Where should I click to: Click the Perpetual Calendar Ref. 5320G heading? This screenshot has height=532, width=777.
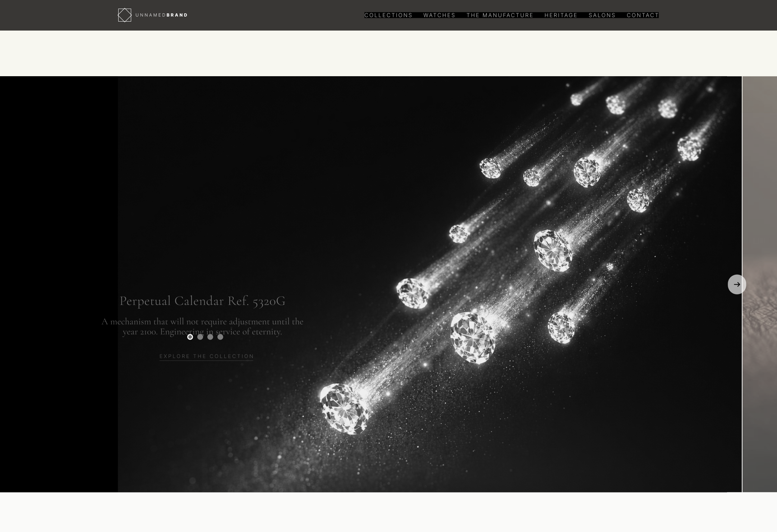(x=202, y=301)
